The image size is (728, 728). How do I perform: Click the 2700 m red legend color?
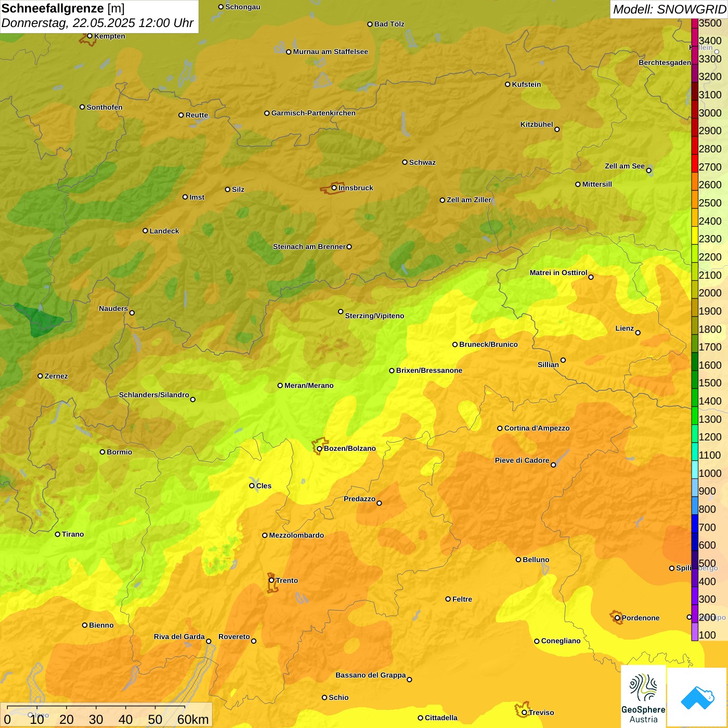pos(695,164)
